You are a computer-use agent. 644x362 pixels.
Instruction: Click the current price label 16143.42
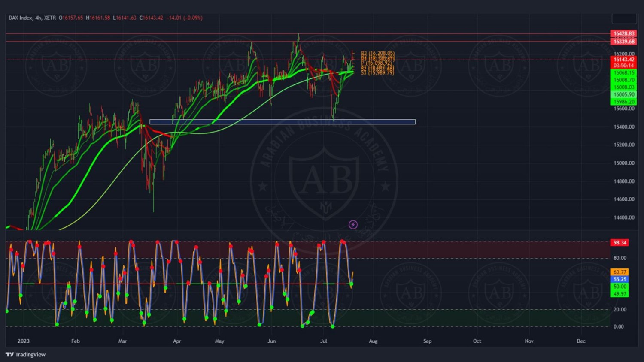(623, 60)
